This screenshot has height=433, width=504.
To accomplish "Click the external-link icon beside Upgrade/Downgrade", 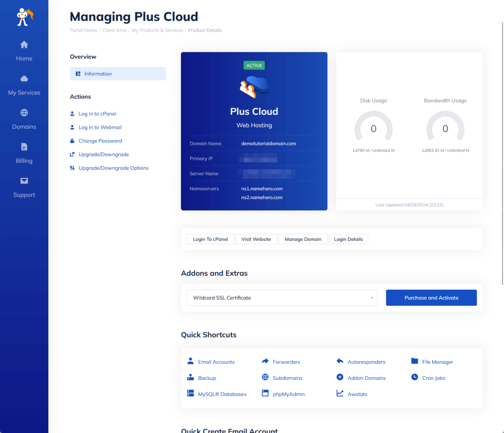I will point(72,154).
